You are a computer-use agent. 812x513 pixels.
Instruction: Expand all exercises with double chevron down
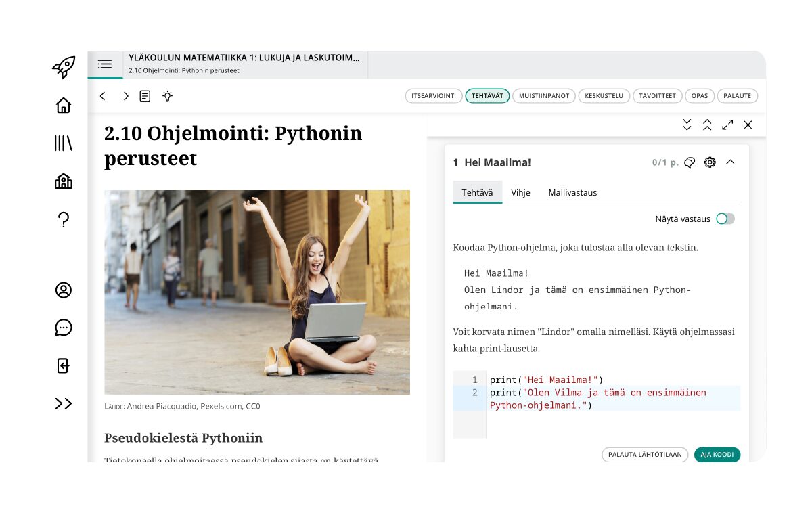[687, 125]
